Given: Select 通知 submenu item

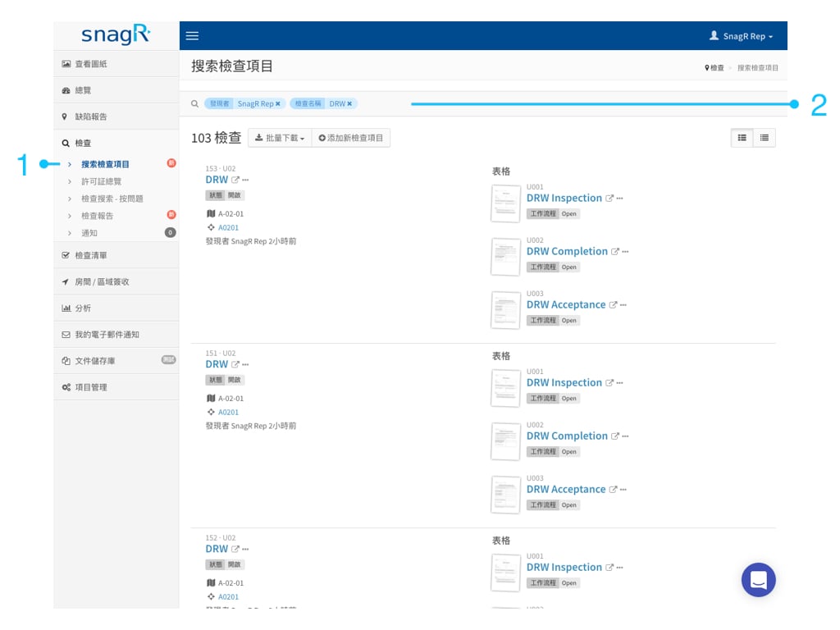Looking at the screenshot, I should 89,232.
